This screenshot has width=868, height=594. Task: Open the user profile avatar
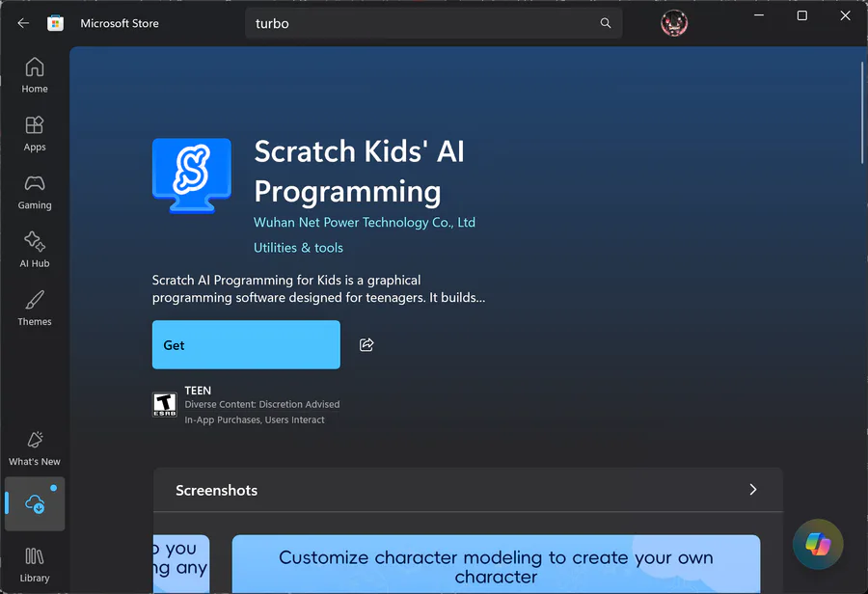click(x=673, y=23)
